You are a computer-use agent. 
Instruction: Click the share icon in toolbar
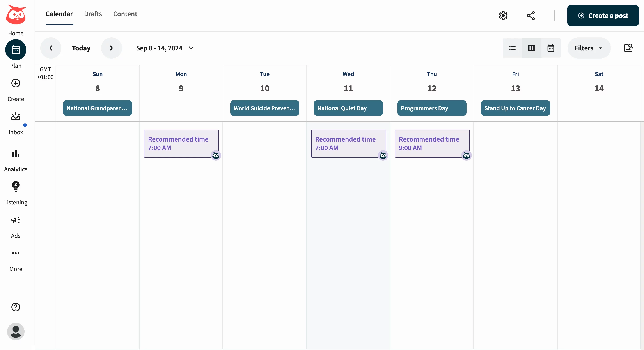pyautogui.click(x=531, y=15)
